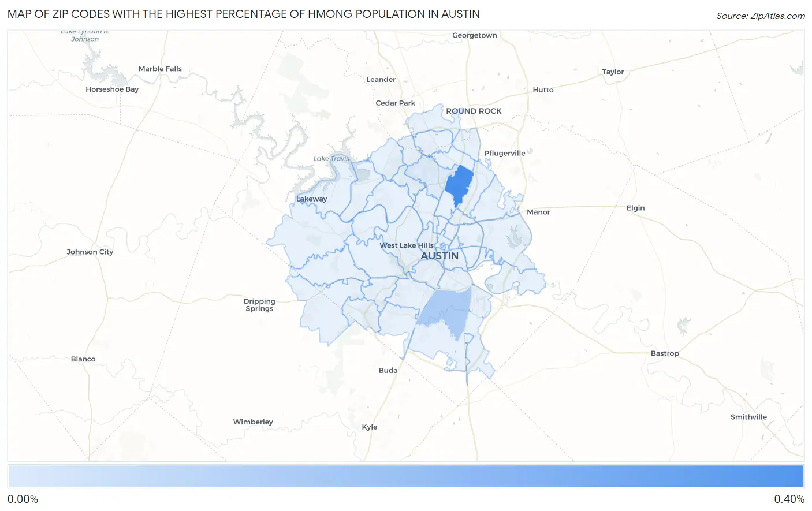
Task: Click the Elgin label
Action: (x=635, y=208)
